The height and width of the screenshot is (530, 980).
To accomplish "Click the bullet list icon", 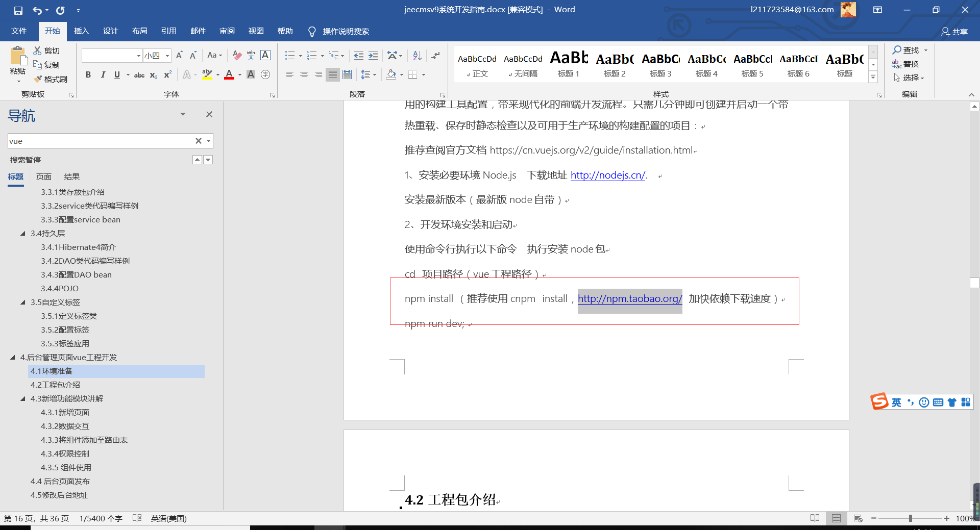I will (x=290, y=55).
